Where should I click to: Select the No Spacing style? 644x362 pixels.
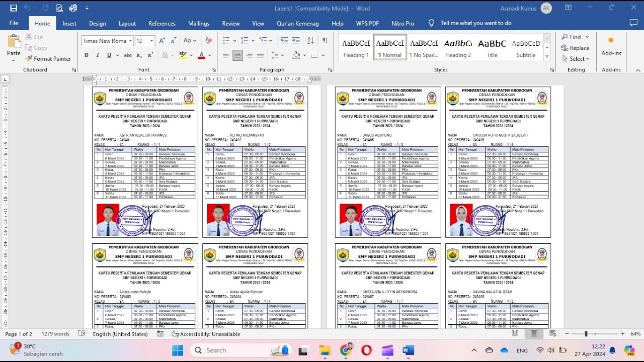[x=424, y=48]
